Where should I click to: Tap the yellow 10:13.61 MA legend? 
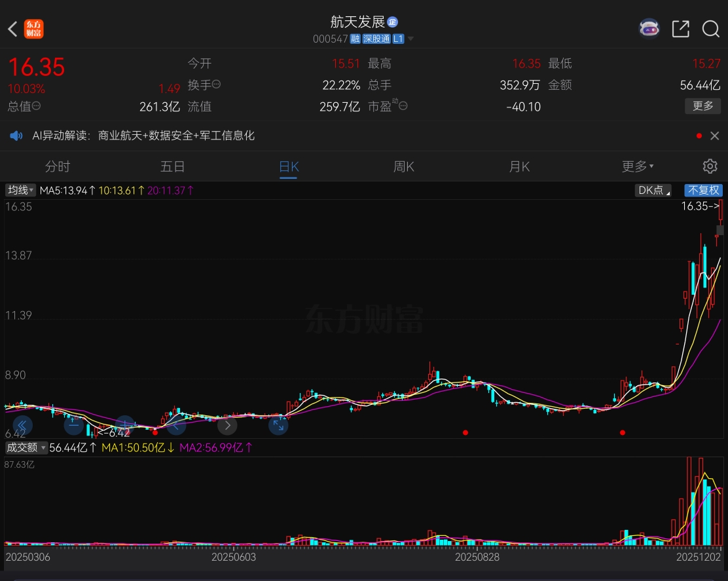point(122,191)
